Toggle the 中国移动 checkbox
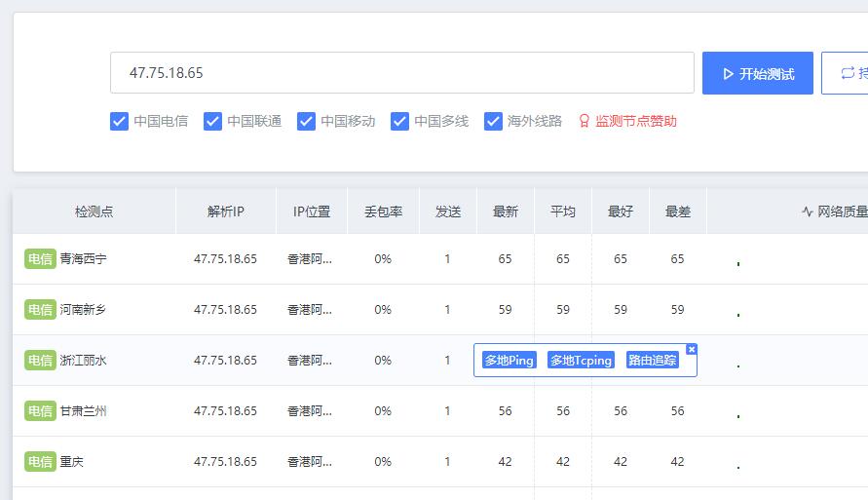868x500 pixels. (x=306, y=121)
